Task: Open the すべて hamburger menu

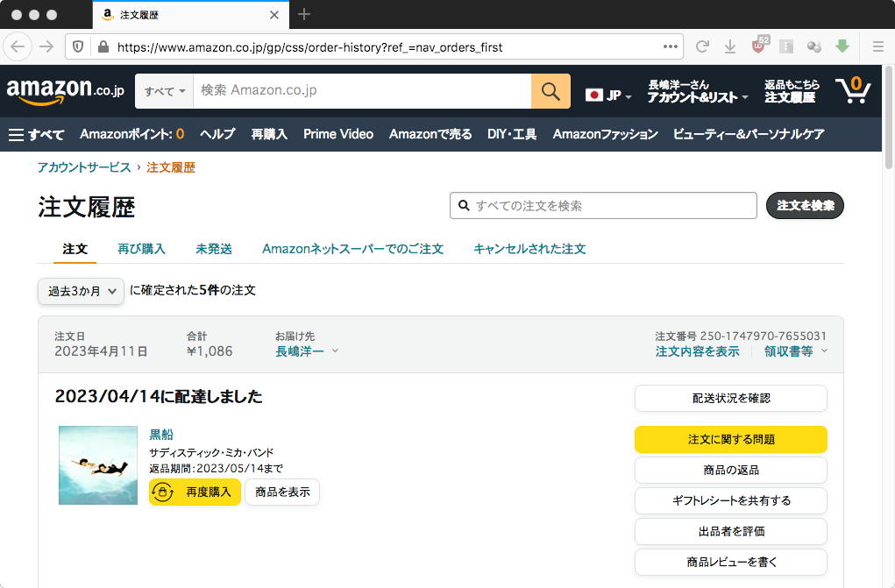Action: [36, 134]
